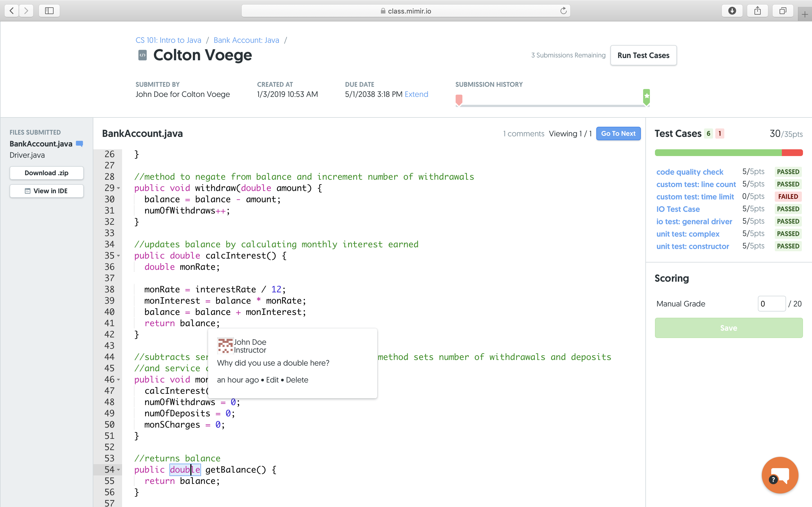
Task: Download the submission as a .zip
Action: point(46,173)
